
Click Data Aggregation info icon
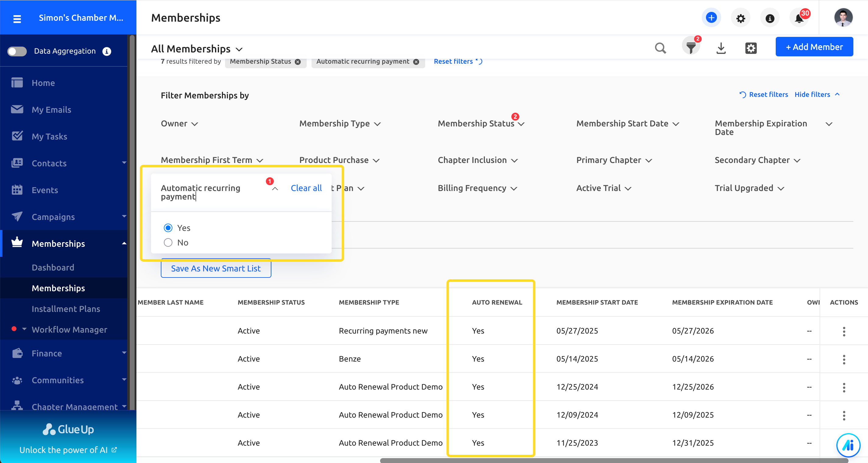coord(107,51)
